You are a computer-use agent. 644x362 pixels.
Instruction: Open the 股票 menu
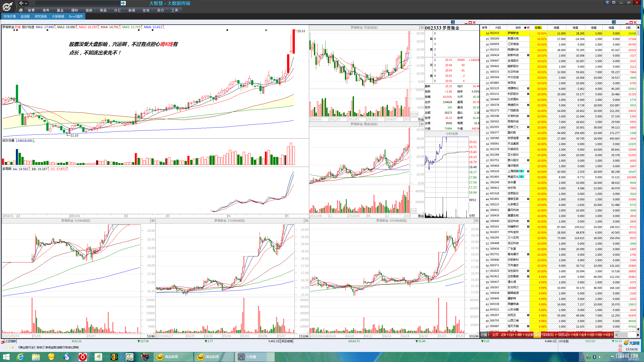(x=31, y=10)
